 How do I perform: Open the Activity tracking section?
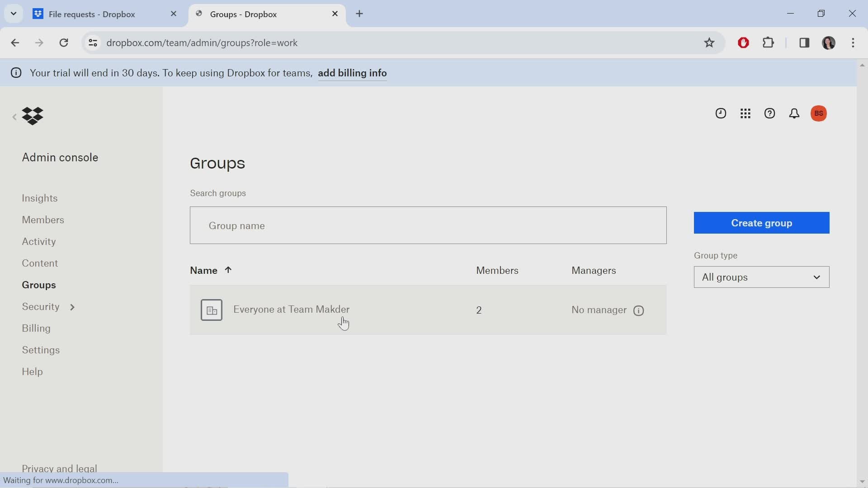39,241
